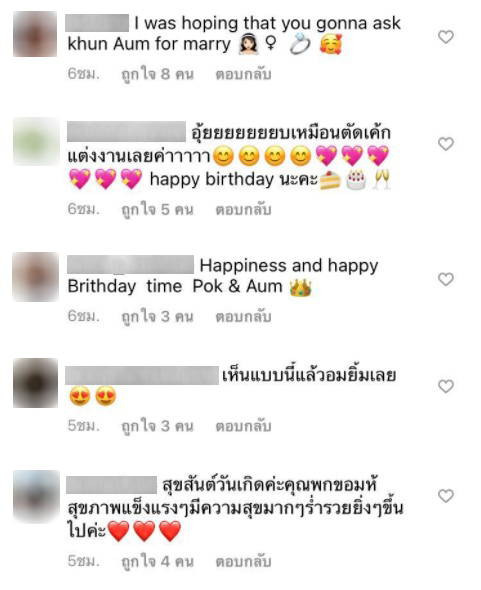Reply to the 'happy birthday นะคะ' comment

pyautogui.click(x=243, y=210)
